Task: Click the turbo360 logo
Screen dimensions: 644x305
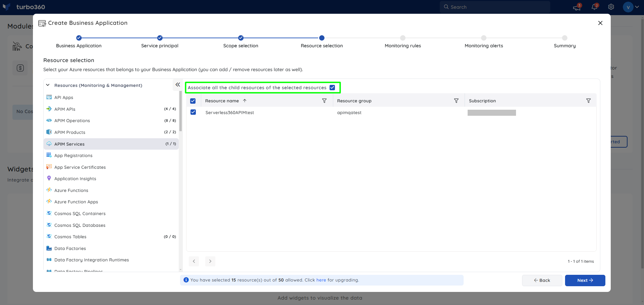Action: click(x=24, y=7)
